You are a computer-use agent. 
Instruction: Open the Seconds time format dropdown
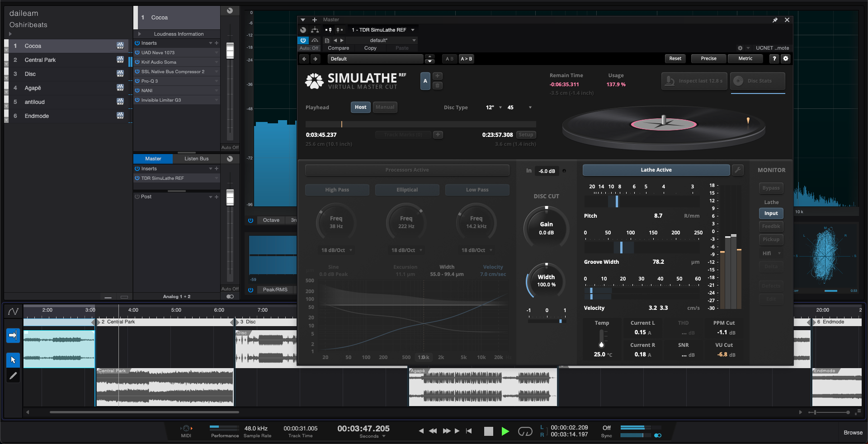coord(373,436)
